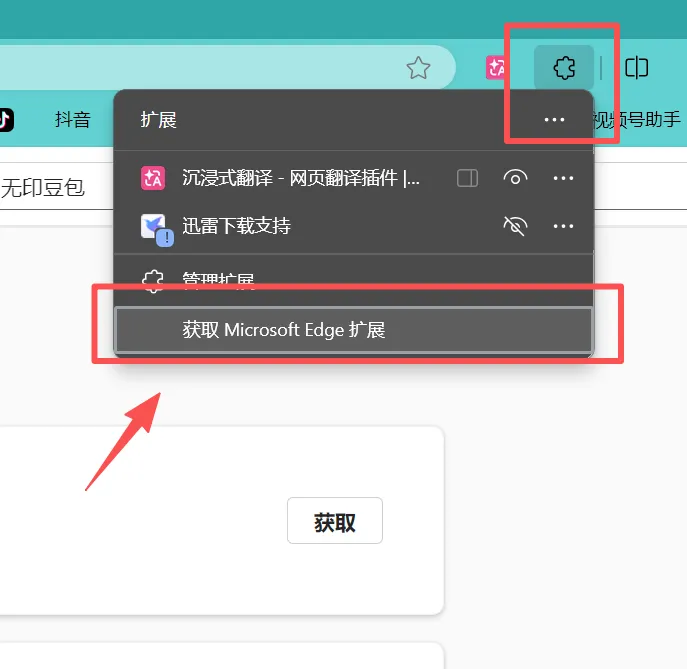Select 管理扩展 menu entry
The image size is (687, 669).
353,280
